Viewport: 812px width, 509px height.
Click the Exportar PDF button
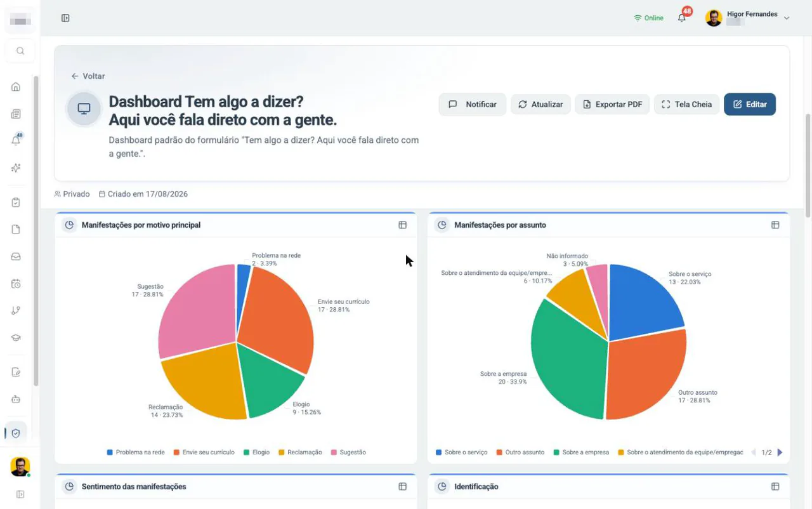point(612,104)
